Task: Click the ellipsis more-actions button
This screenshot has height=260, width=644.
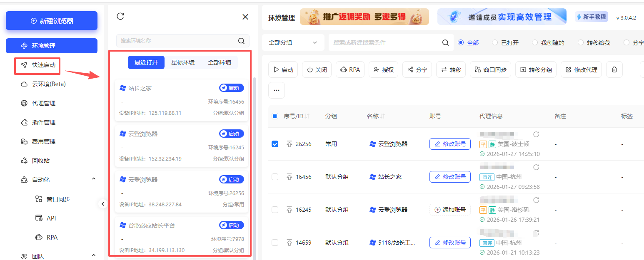Action: coord(276,90)
